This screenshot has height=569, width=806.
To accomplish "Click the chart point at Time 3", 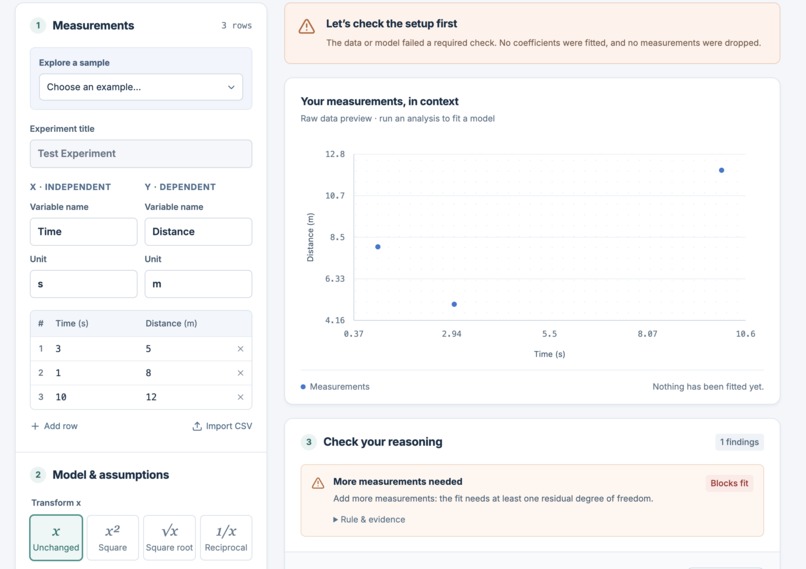I will pyautogui.click(x=454, y=304).
